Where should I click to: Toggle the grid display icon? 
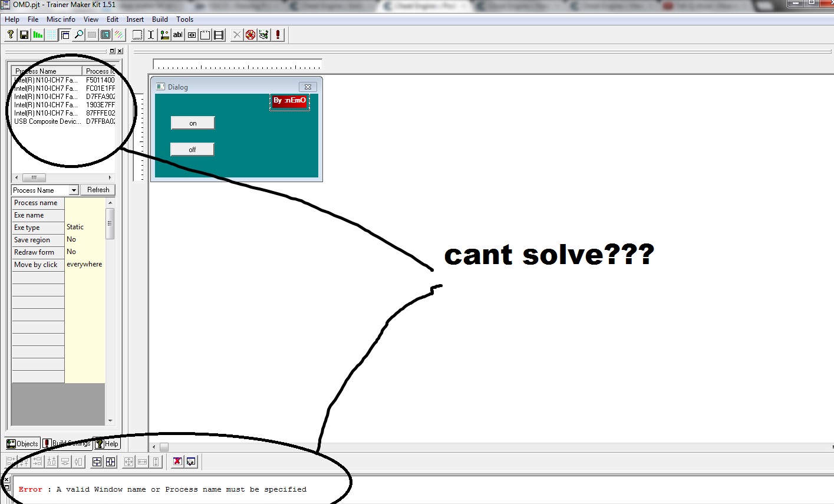[51, 34]
